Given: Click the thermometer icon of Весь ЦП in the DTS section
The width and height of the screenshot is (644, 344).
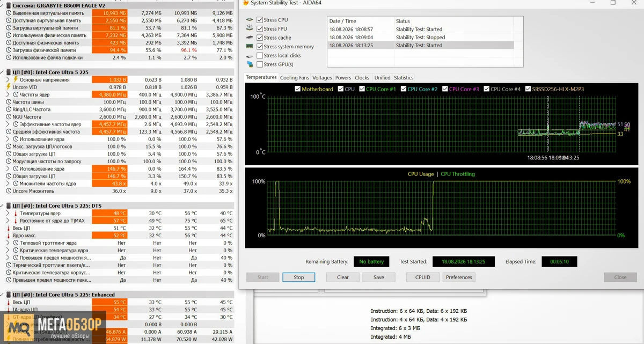Looking at the screenshot, I should [x=8, y=228].
